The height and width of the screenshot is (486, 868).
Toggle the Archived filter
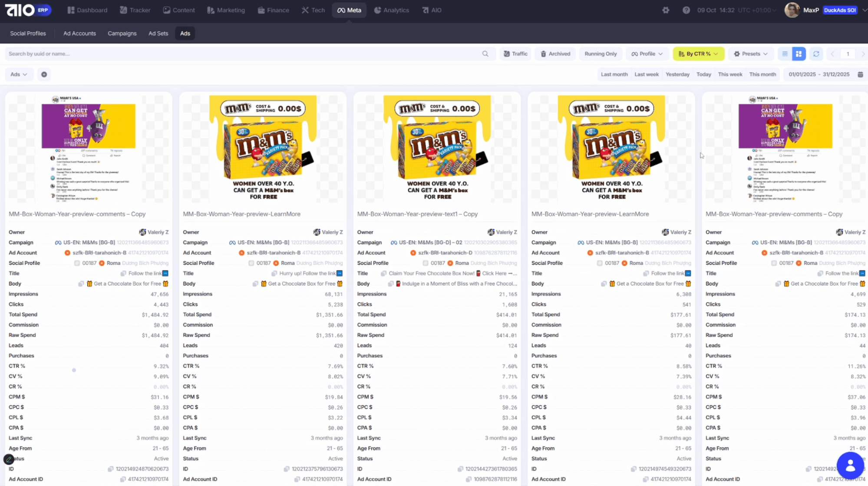(555, 54)
